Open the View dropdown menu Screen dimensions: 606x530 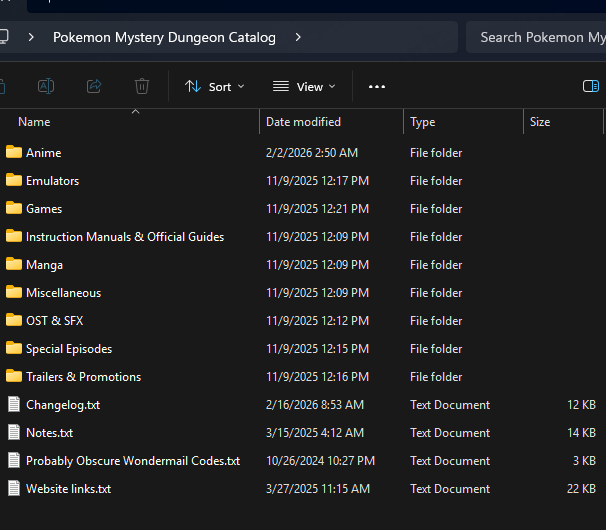coord(304,87)
